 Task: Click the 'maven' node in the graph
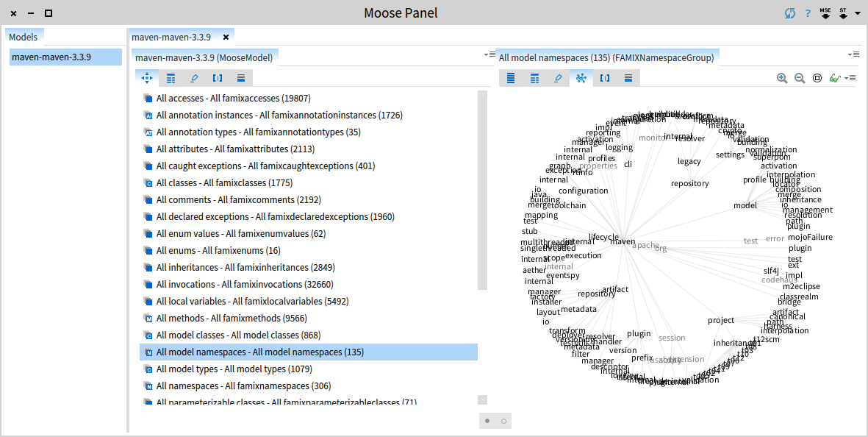(x=623, y=241)
